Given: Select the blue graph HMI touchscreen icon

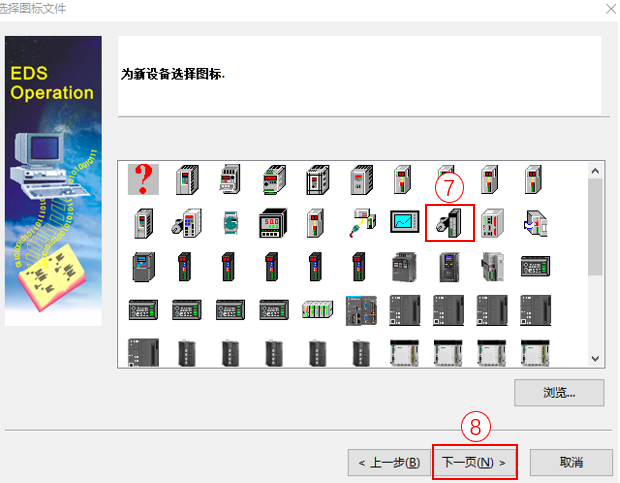Looking at the screenshot, I should point(404,222).
